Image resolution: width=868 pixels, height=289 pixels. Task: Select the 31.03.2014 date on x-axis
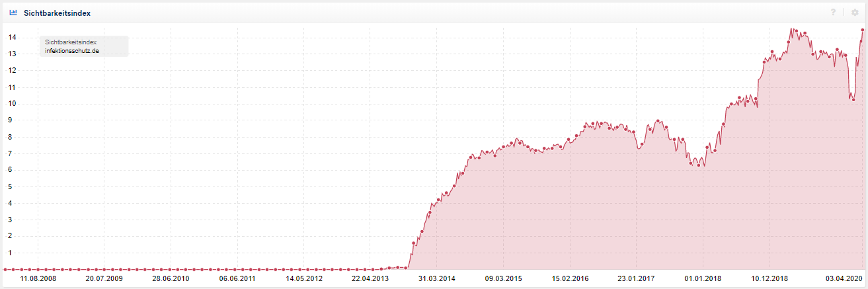(436, 279)
